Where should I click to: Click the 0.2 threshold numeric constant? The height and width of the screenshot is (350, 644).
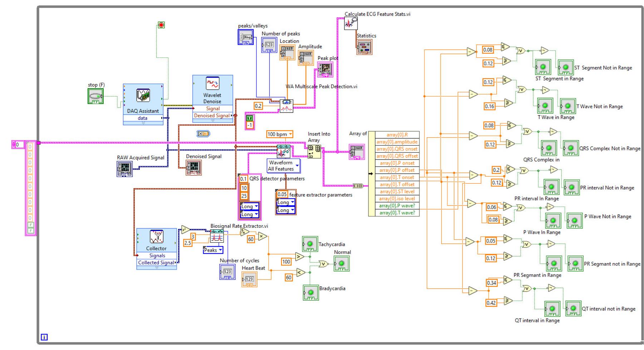click(258, 106)
